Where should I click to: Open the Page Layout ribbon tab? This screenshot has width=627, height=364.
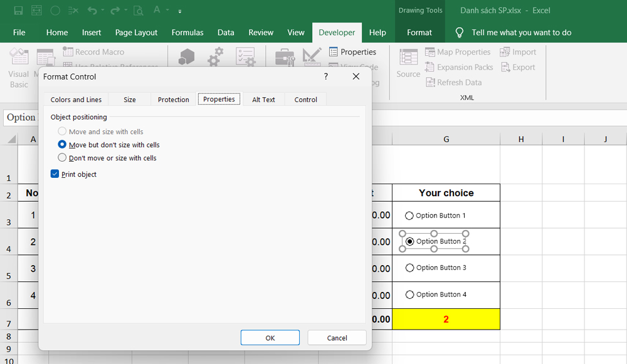(136, 33)
